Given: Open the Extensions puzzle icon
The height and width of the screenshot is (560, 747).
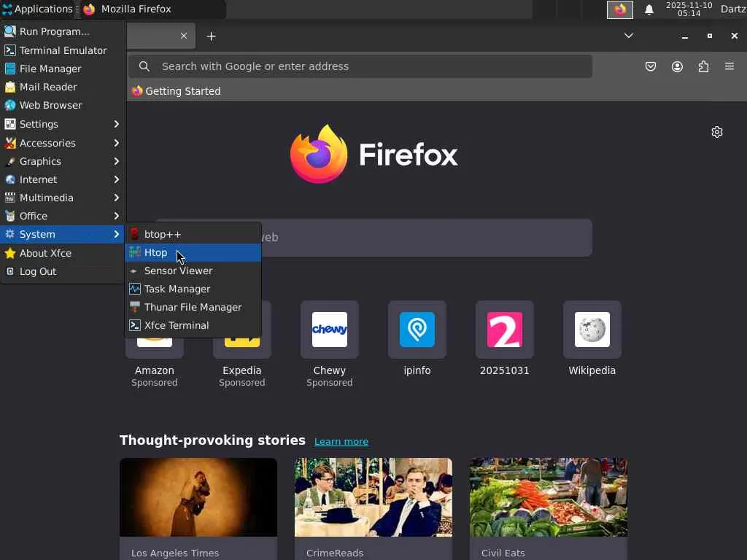Looking at the screenshot, I should 703,66.
